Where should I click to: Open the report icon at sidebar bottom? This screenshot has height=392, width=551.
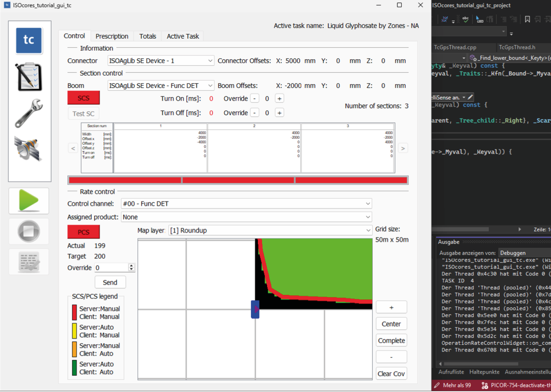[x=29, y=262]
